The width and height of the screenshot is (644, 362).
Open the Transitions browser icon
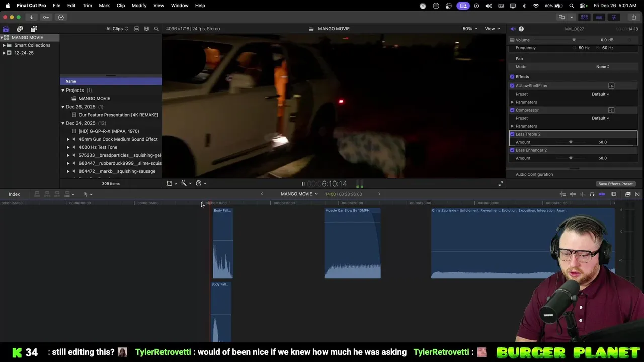pyautogui.click(x=637, y=194)
